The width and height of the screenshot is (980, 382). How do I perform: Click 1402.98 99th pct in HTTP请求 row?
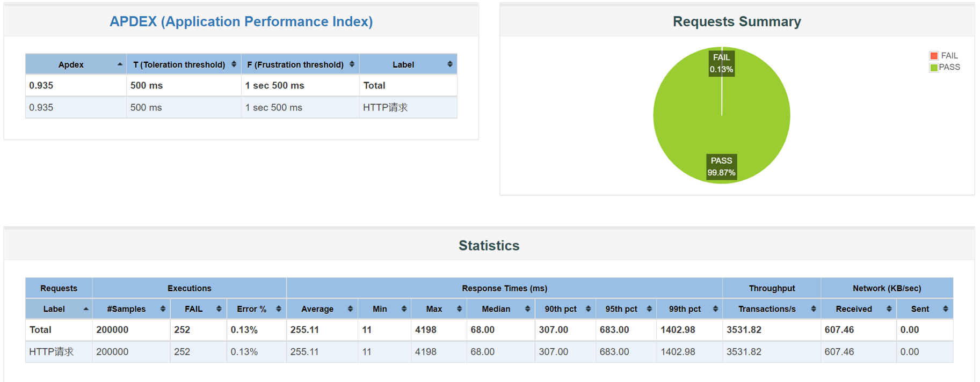(678, 352)
